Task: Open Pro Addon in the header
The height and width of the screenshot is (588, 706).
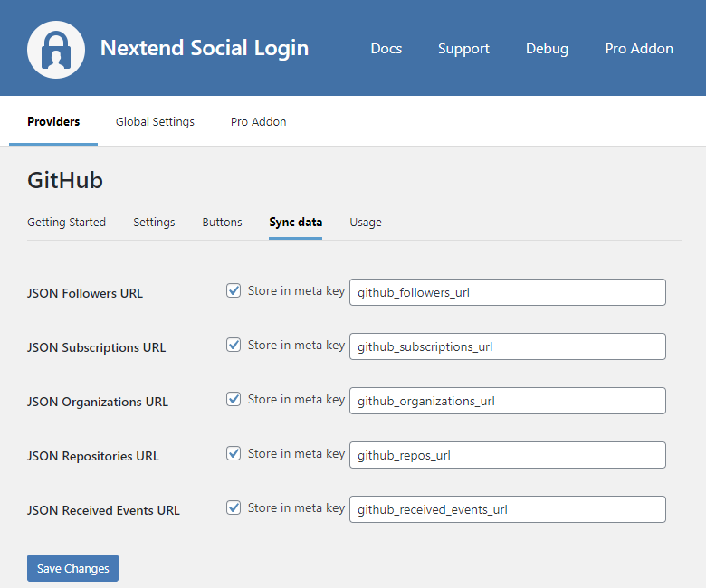Action: (639, 49)
